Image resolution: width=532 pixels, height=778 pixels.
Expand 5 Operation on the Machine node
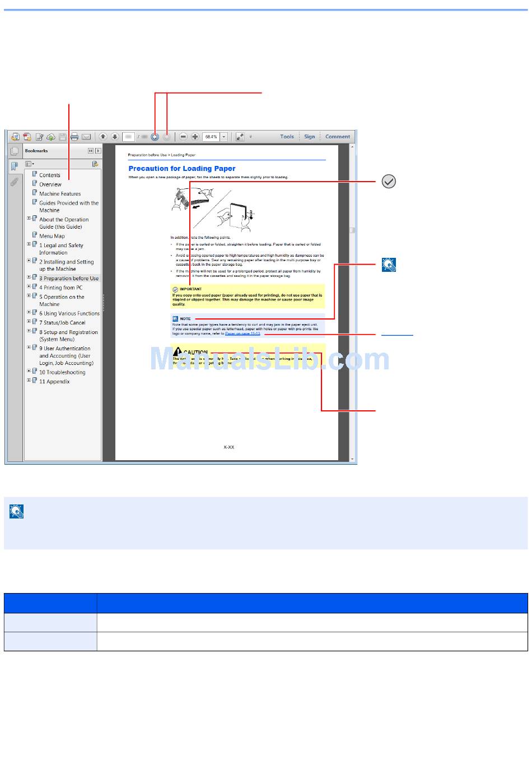click(x=29, y=297)
